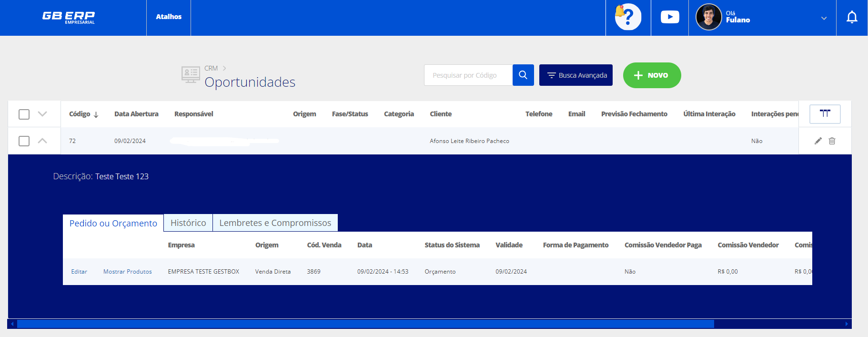The width and height of the screenshot is (868, 337).
Task: Check the checkbox for opportunity row 72
Action: click(x=24, y=141)
